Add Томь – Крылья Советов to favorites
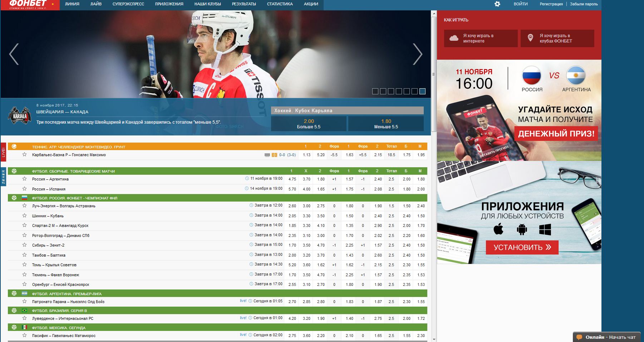Screen dimensions: 644x342 point(24,264)
